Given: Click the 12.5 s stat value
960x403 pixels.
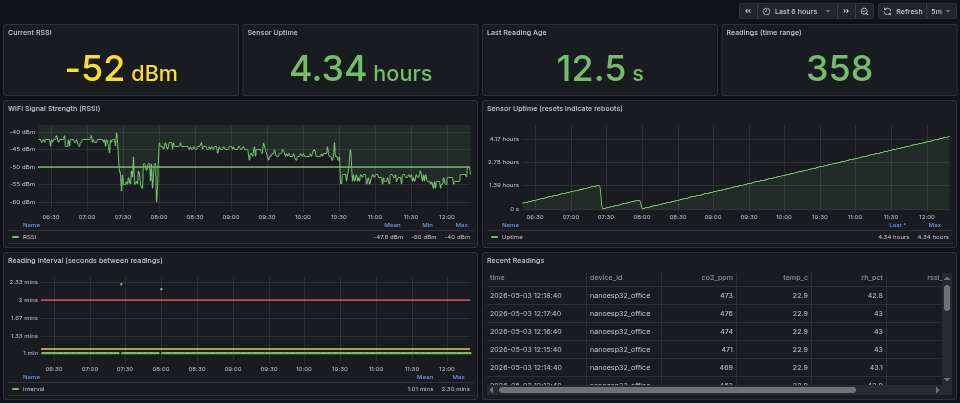Looking at the screenshot, I should pyautogui.click(x=599, y=69).
